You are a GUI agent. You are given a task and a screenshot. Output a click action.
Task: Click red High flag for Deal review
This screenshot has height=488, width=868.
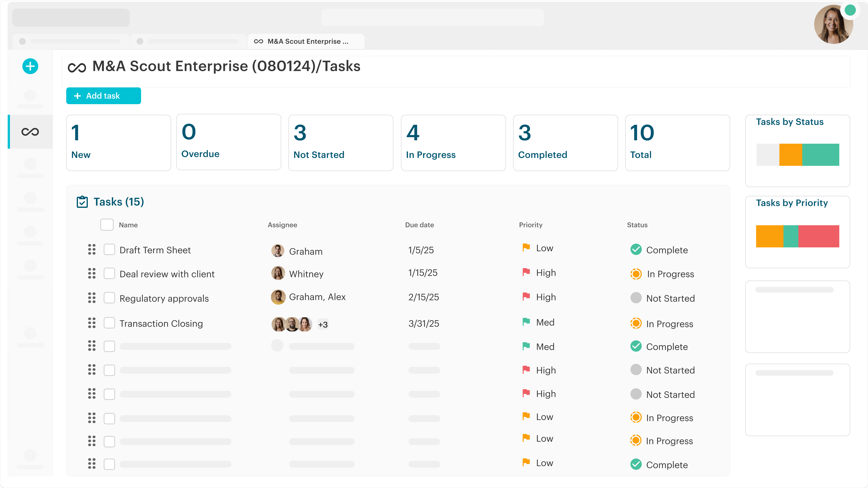526,272
